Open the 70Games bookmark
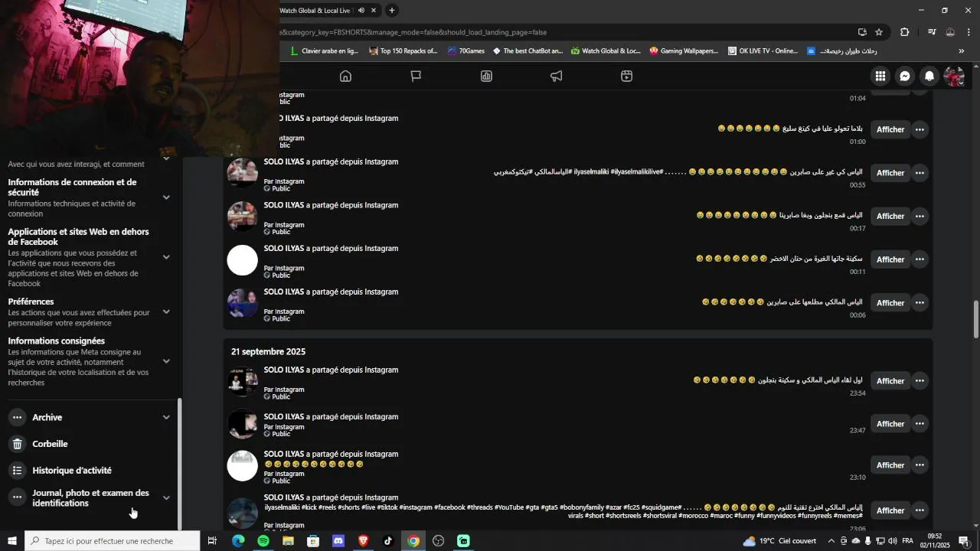The width and height of the screenshot is (980, 551). point(467,51)
